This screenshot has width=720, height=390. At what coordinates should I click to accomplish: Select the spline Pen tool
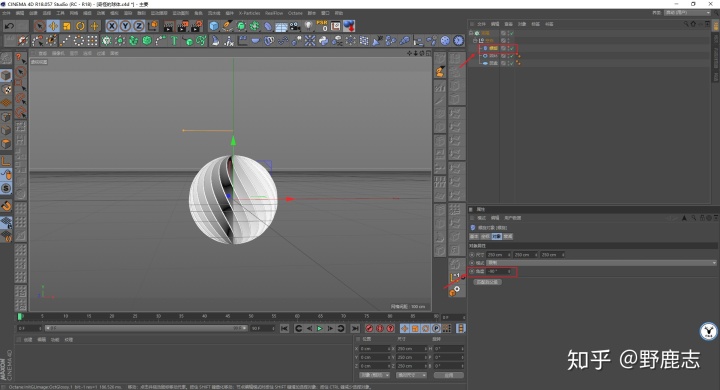(227, 26)
